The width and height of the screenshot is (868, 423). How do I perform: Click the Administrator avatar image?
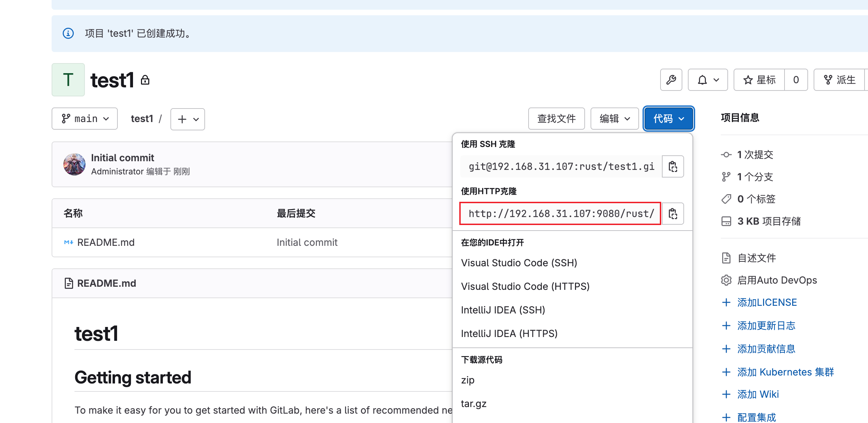(74, 164)
